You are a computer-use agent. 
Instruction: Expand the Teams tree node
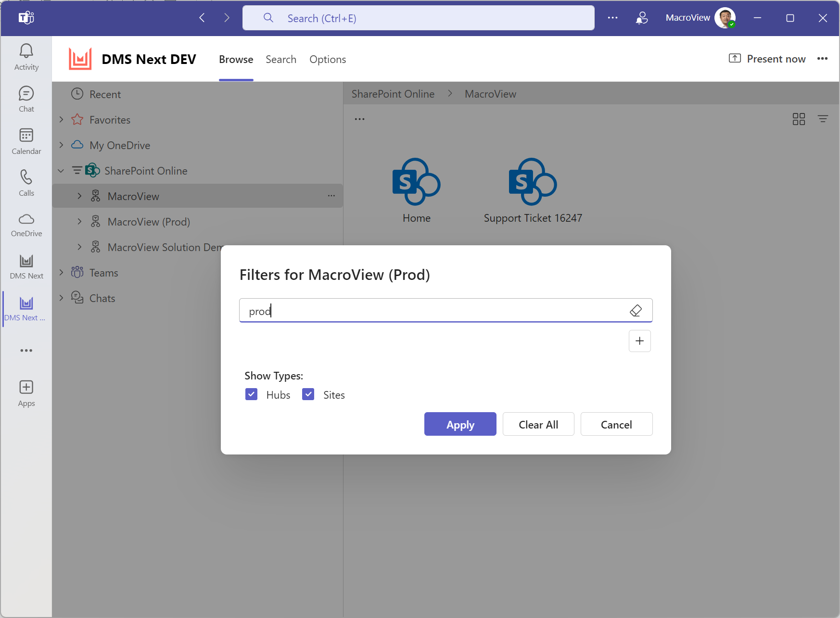click(x=61, y=272)
